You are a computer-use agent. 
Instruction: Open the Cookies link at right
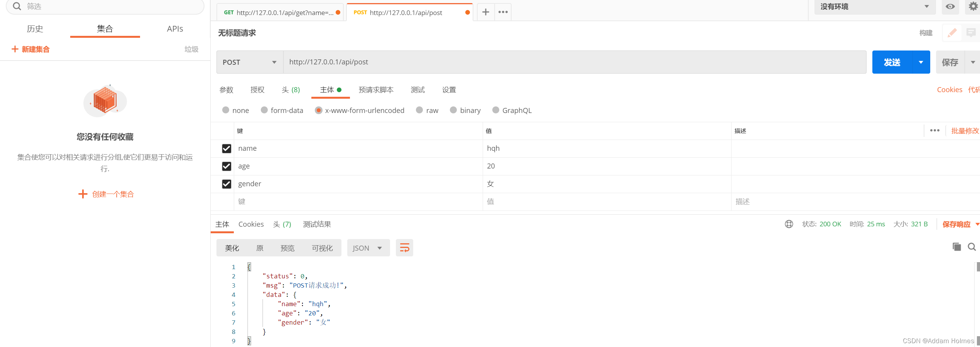click(x=950, y=89)
